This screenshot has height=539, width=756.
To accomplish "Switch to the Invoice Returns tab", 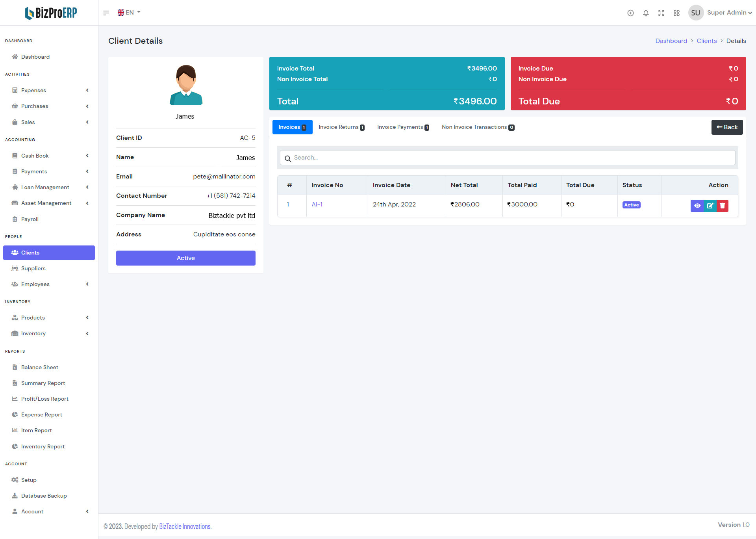I will click(x=341, y=127).
